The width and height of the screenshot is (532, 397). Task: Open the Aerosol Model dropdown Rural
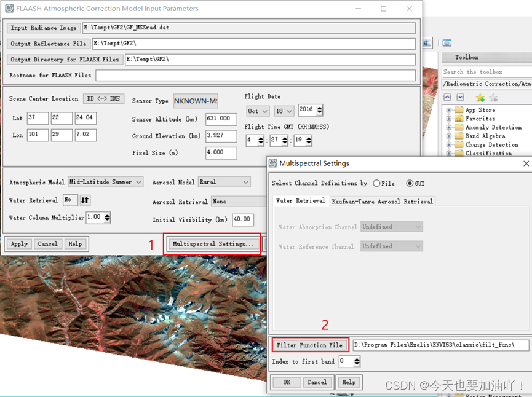[224, 182]
